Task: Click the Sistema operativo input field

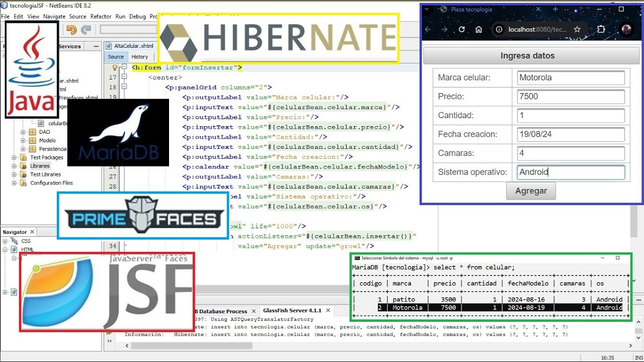Action: point(571,172)
